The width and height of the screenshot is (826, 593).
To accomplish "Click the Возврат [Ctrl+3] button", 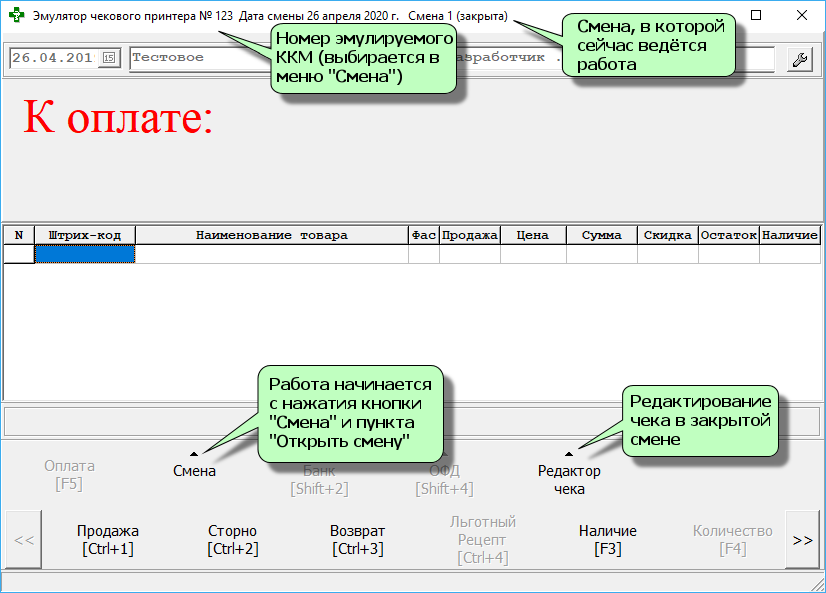I will click(x=357, y=540).
